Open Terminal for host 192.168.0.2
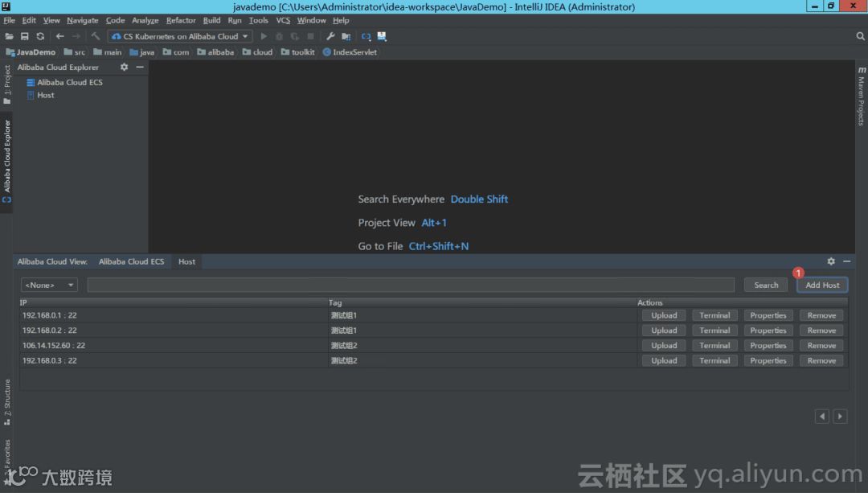This screenshot has width=868, height=493. coord(714,331)
